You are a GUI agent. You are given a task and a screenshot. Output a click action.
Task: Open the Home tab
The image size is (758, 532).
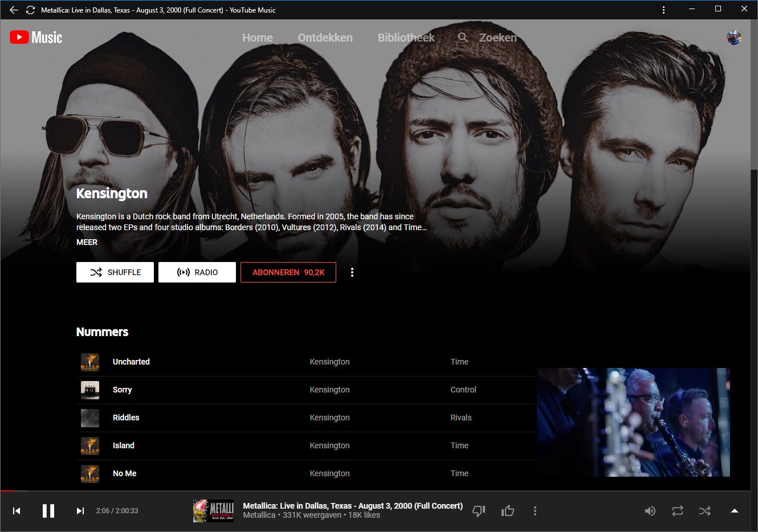[258, 38]
